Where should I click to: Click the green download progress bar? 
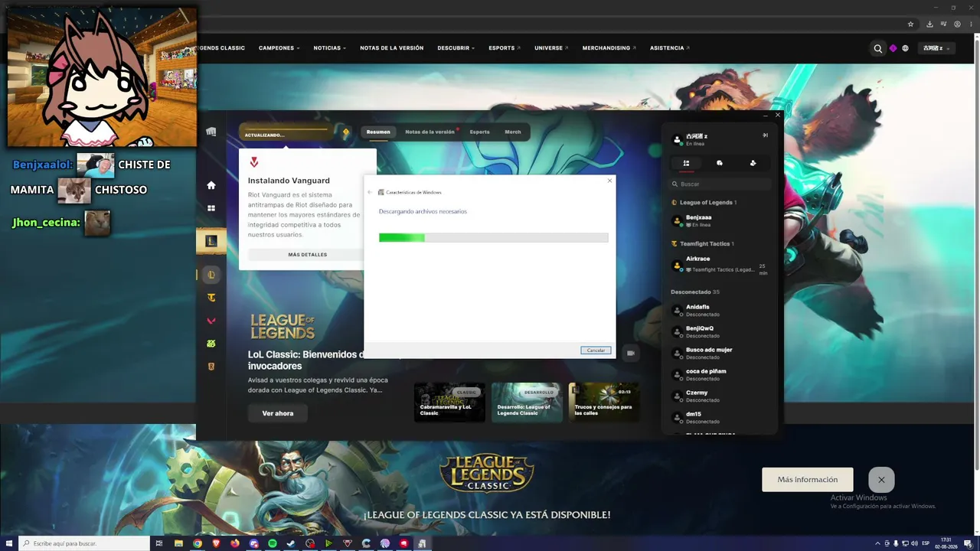[x=494, y=238]
